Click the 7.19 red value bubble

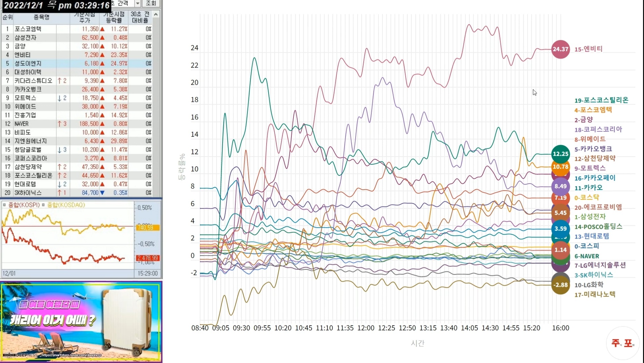point(560,198)
